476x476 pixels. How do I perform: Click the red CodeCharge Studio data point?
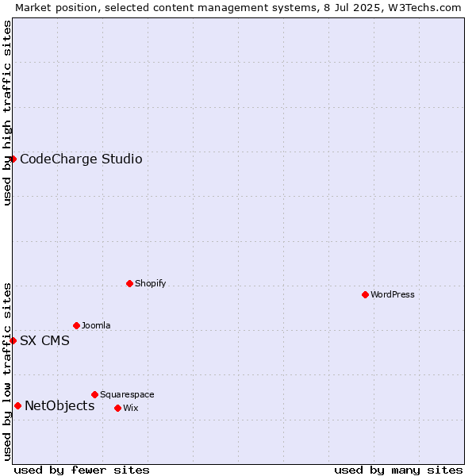pyautogui.click(x=13, y=159)
